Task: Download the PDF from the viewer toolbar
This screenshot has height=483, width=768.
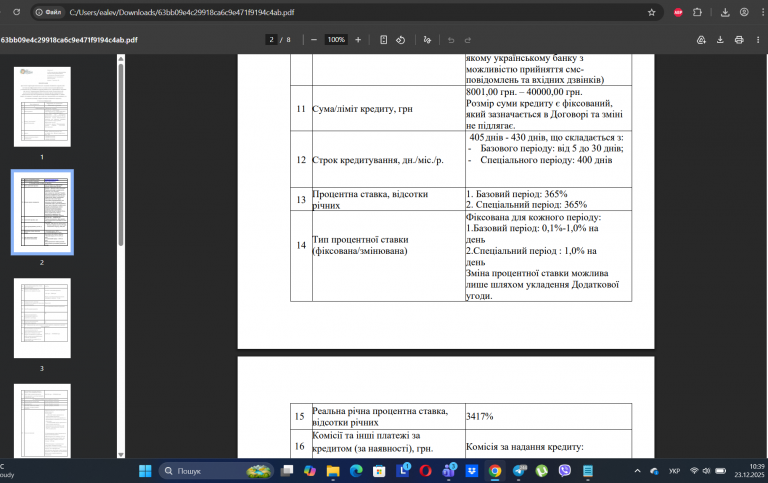Action: 720,40
